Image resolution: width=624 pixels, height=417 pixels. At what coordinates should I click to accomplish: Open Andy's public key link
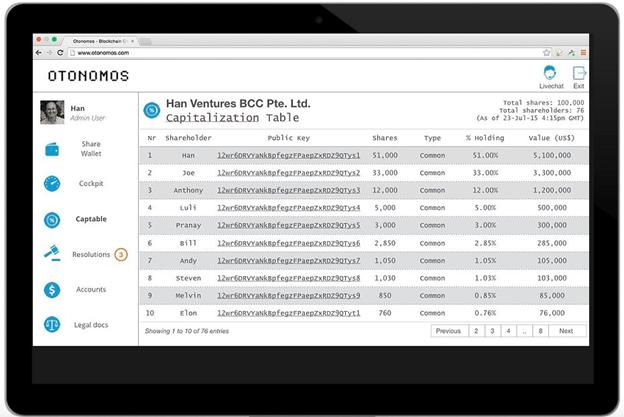[x=289, y=261]
